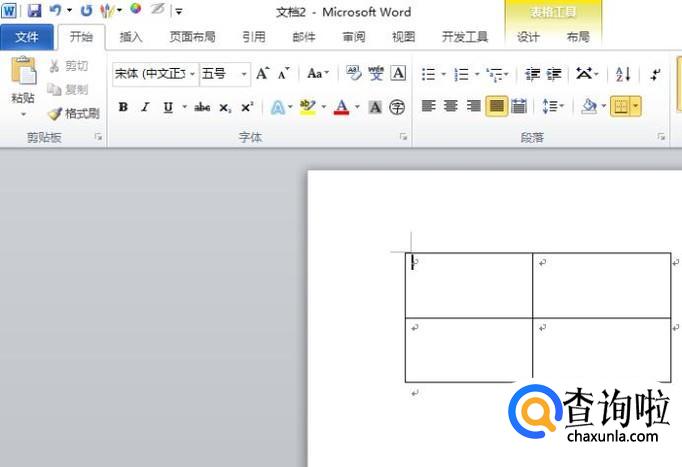Toggle bold formatting
This screenshot has width=682, height=467.
click(124, 107)
